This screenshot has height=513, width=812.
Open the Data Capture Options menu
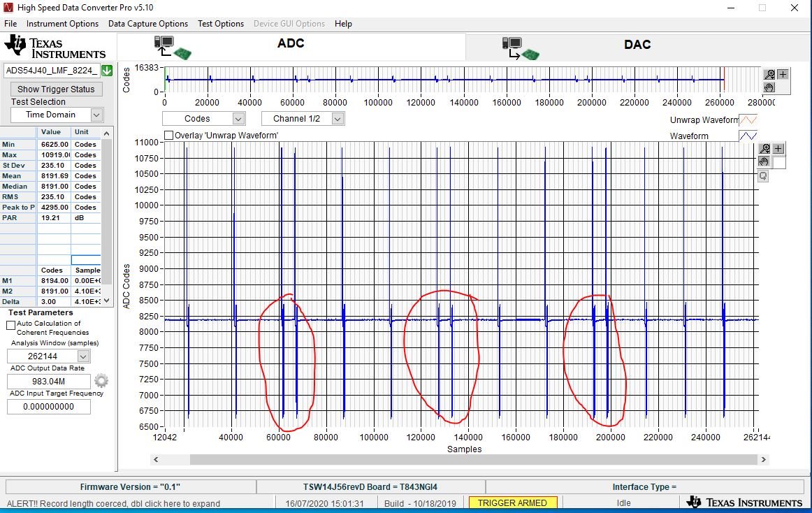click(148, 24)
